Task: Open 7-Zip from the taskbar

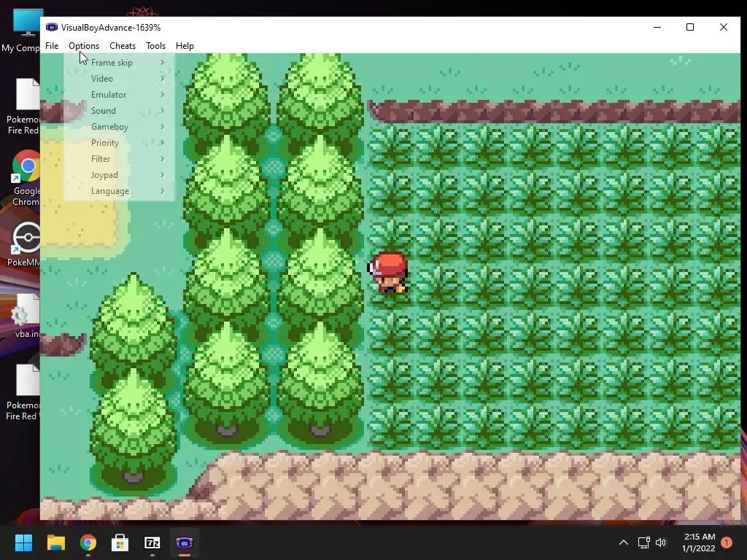Action: click(x=152, y=542)
